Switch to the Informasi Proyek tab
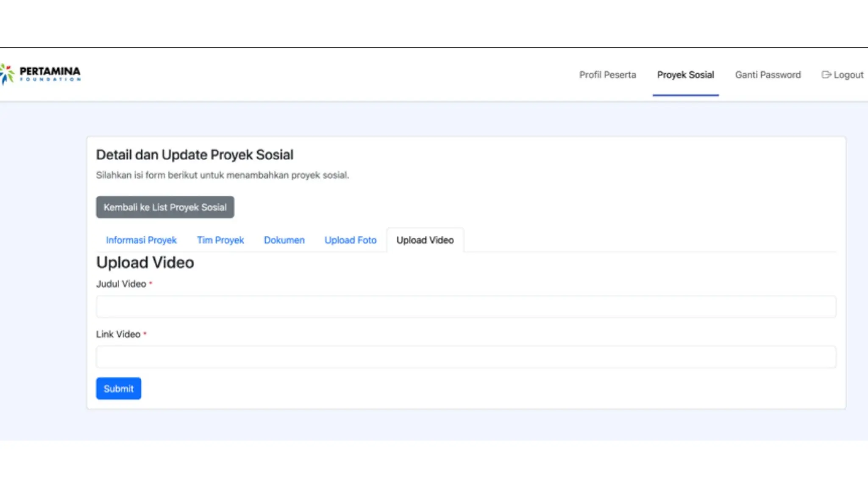The height and width of the screenshot is (488, 868). pyautogui.click(x=141, y=240)
